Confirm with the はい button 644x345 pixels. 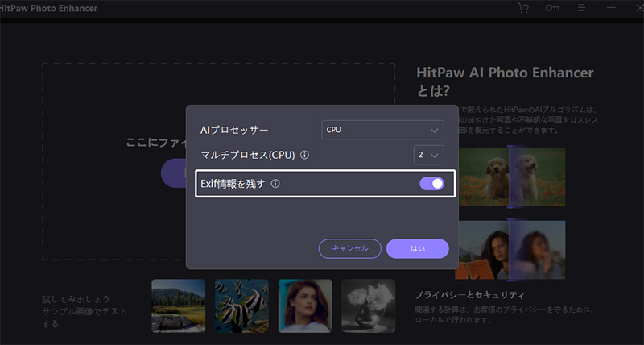click(418, 249)
